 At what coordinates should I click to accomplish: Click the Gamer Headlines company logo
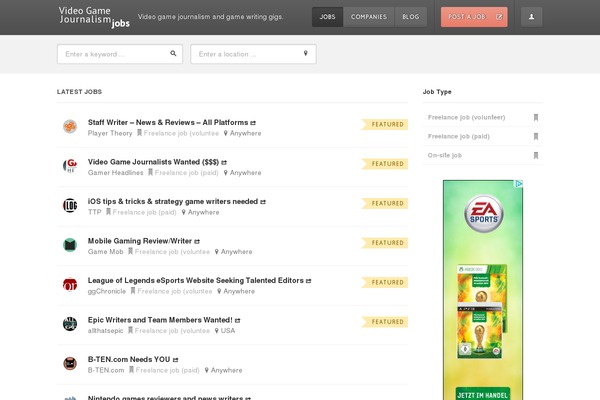70,166
